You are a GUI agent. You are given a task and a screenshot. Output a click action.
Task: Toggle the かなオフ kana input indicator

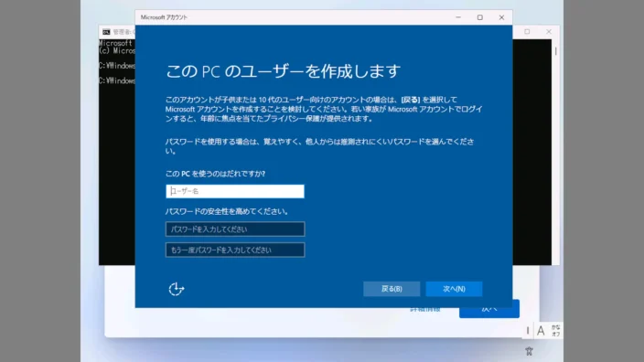[x=555, y=331]
